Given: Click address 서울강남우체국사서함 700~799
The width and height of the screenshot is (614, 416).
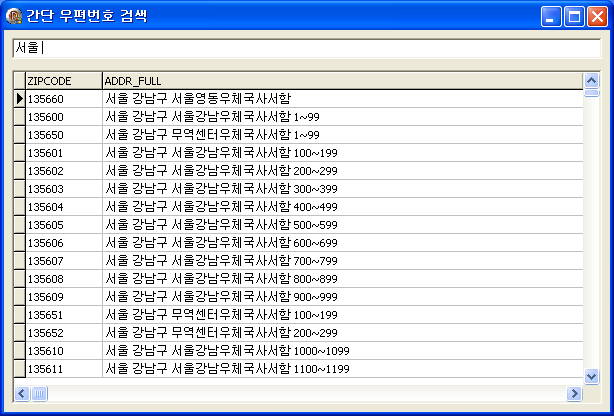Looking at the screenshot, I should tap(343, 261).
